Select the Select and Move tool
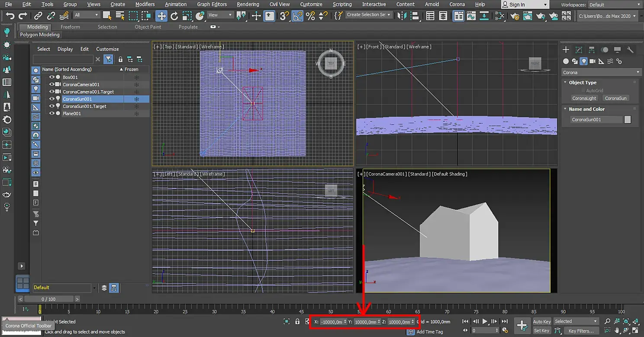 (161, 16)
